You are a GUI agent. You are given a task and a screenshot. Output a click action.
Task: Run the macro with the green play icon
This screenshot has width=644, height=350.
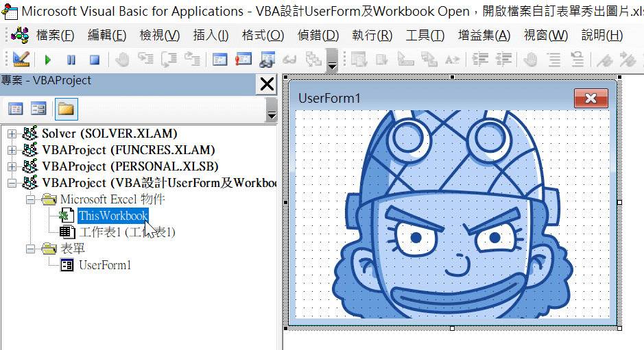click(47, 60)
